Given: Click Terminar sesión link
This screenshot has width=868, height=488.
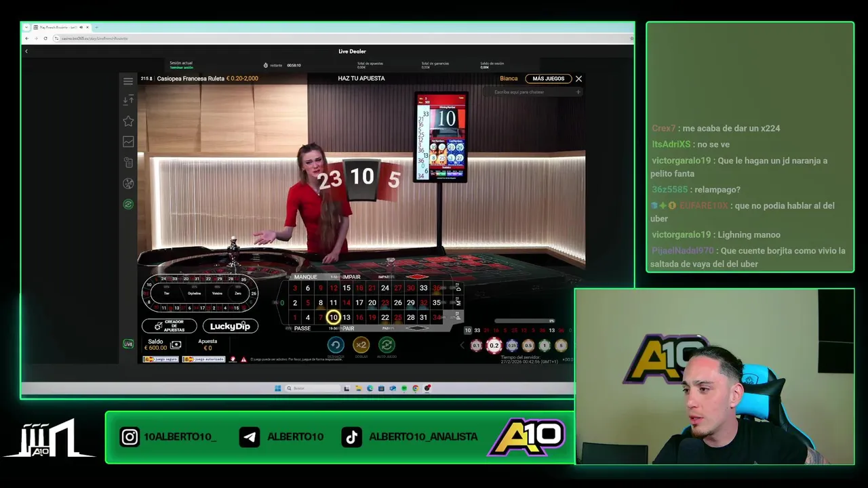Looking at the screenshot, I should [x=181, y=68].
